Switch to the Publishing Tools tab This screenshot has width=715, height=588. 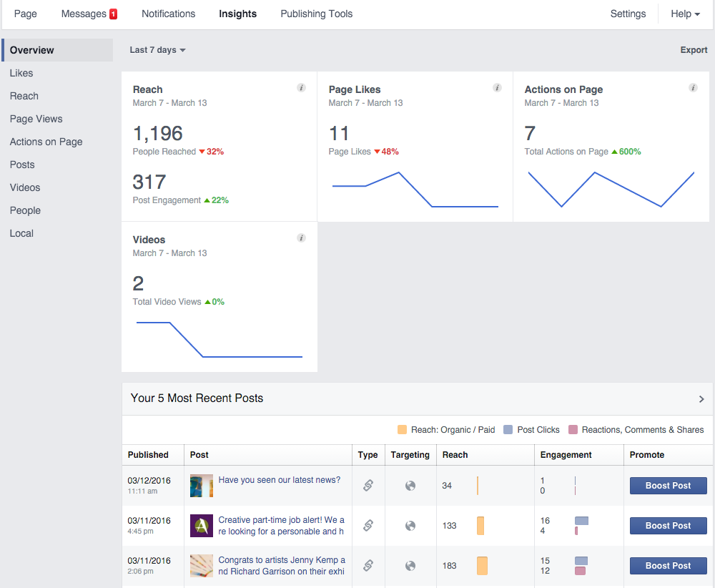316,14
